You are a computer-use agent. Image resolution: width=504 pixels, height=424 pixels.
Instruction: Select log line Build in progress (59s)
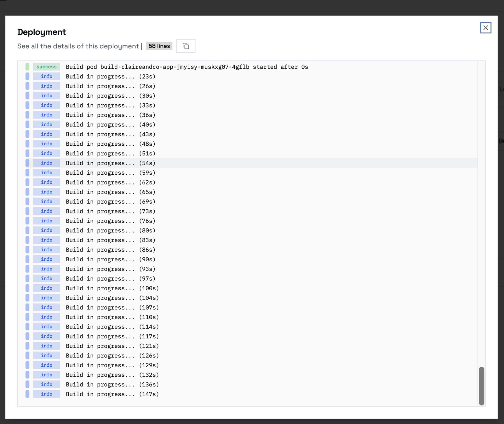tap(248, 172)
